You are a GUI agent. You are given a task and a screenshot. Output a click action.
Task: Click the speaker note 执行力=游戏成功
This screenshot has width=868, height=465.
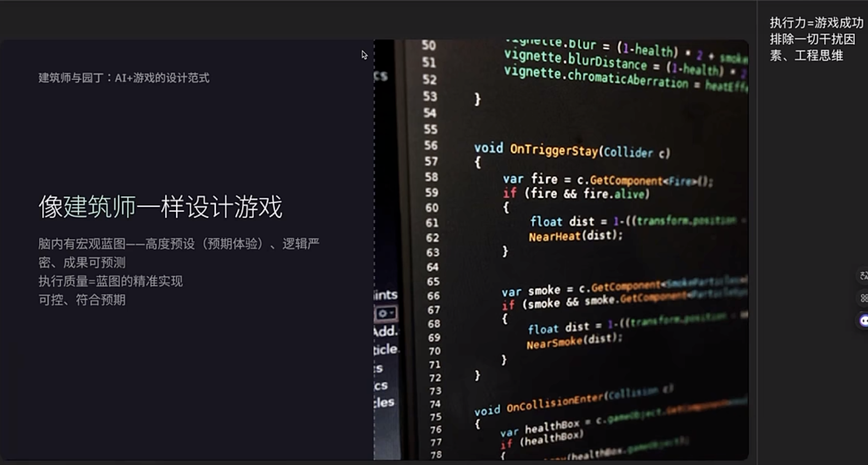816,23
